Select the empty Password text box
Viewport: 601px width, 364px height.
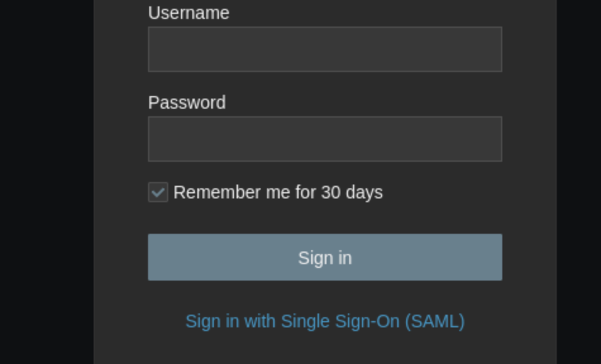click(x=325, y=139)
